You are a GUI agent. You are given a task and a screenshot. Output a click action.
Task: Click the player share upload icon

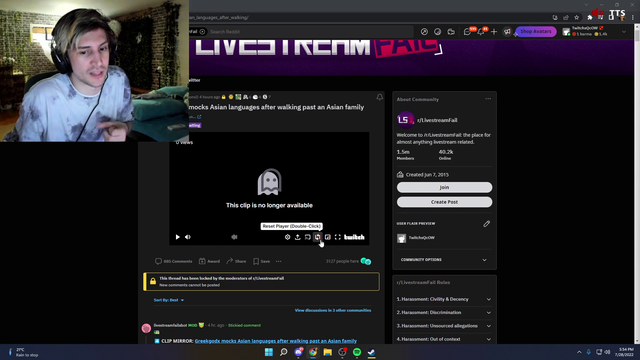298,237
